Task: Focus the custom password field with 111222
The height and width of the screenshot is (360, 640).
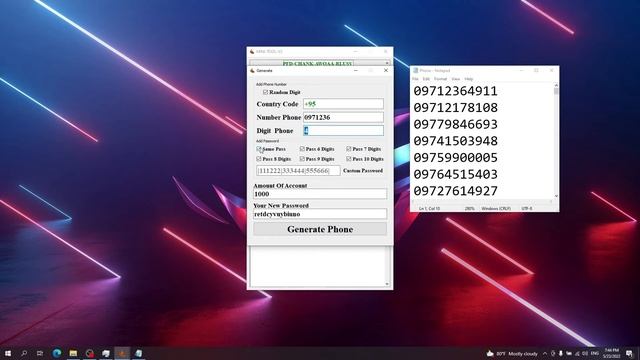Action: coord(298,171)
